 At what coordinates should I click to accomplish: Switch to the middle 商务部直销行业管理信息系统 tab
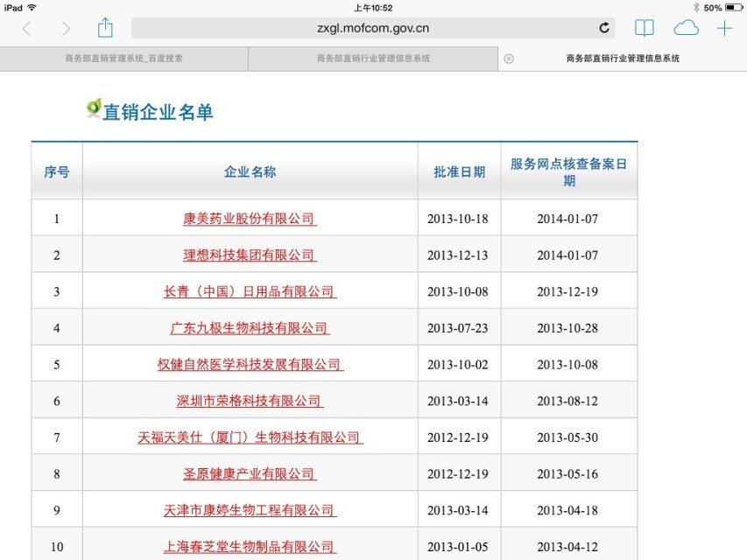click(373, 59)
